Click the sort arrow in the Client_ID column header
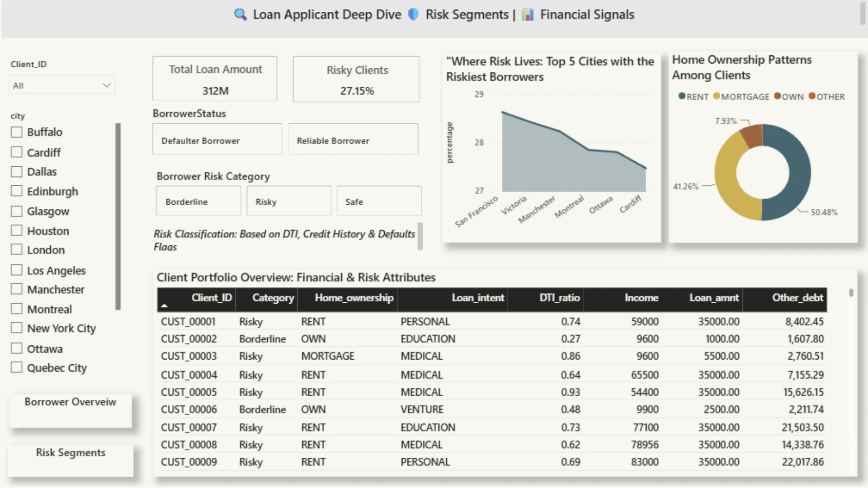The height and width of the screenshot is (488, 868). tap(165, 306)
